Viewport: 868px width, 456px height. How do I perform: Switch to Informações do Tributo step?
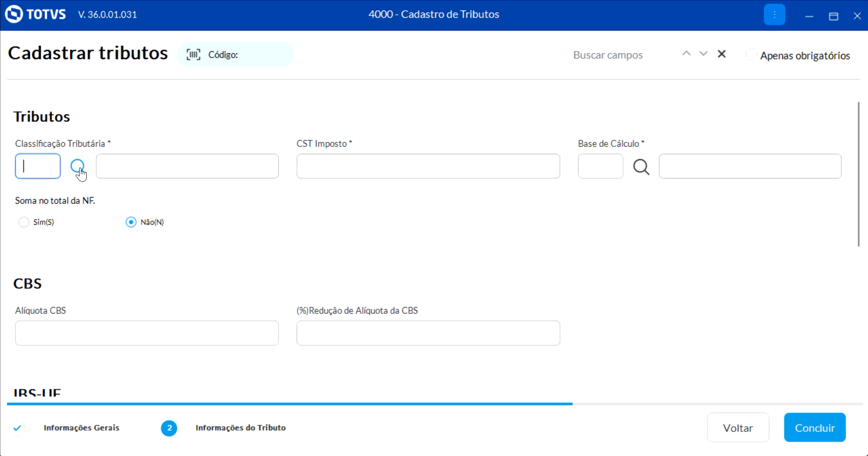point(241,427)
